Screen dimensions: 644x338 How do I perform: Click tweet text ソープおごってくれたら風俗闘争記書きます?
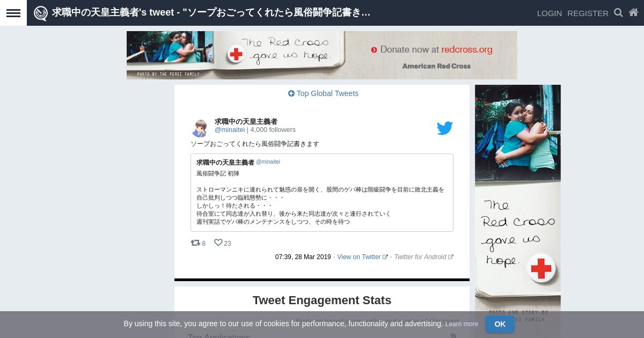(x=255, y=144)
